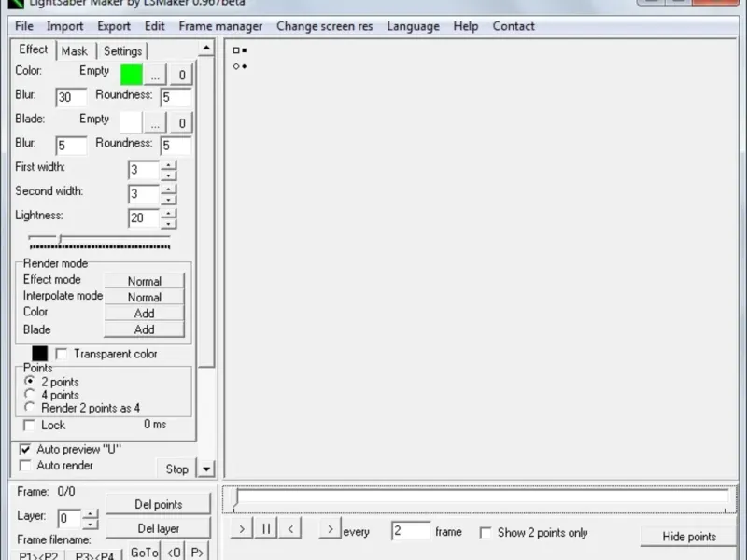Click the <0 button

point(174,553)
